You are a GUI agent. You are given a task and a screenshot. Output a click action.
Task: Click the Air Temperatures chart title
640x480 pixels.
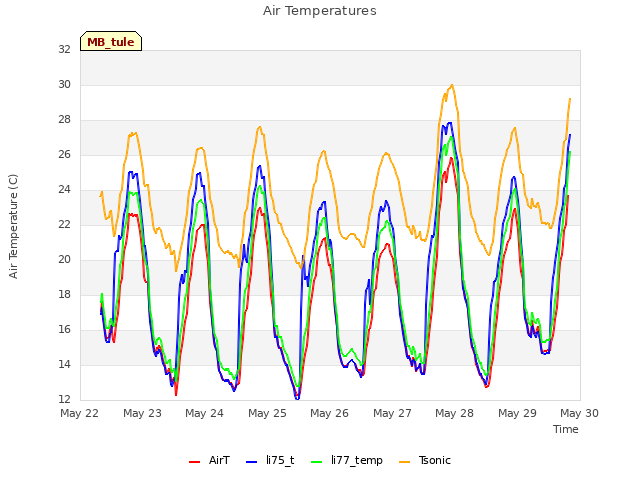[x=320, y=11]
